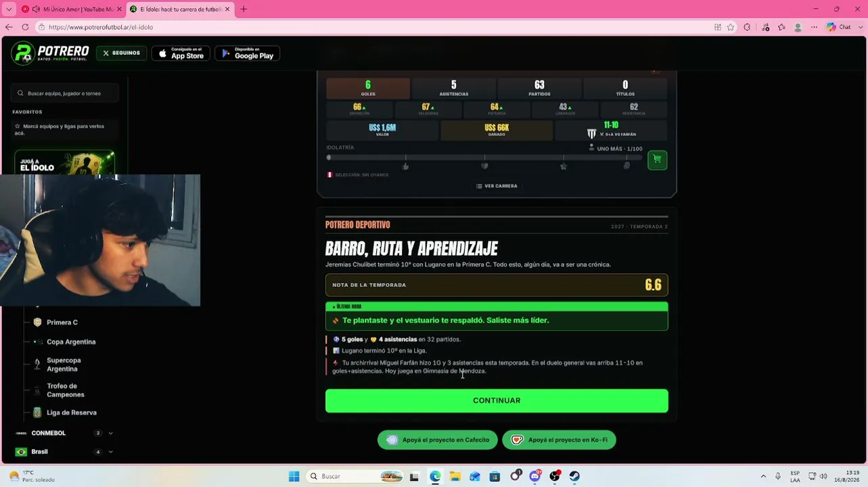
Task: Show hidden system tray icons
Action: coord(763,476)
